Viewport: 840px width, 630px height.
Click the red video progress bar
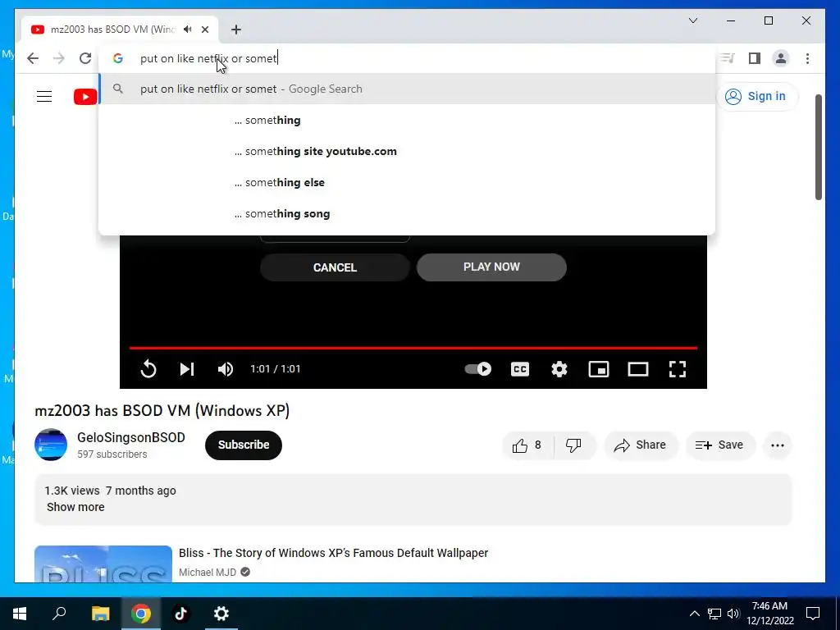tap(413, 348)
